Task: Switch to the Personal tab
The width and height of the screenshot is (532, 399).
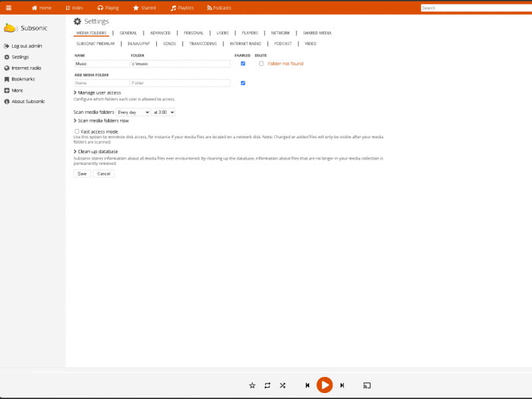Action: coord(194,33)
